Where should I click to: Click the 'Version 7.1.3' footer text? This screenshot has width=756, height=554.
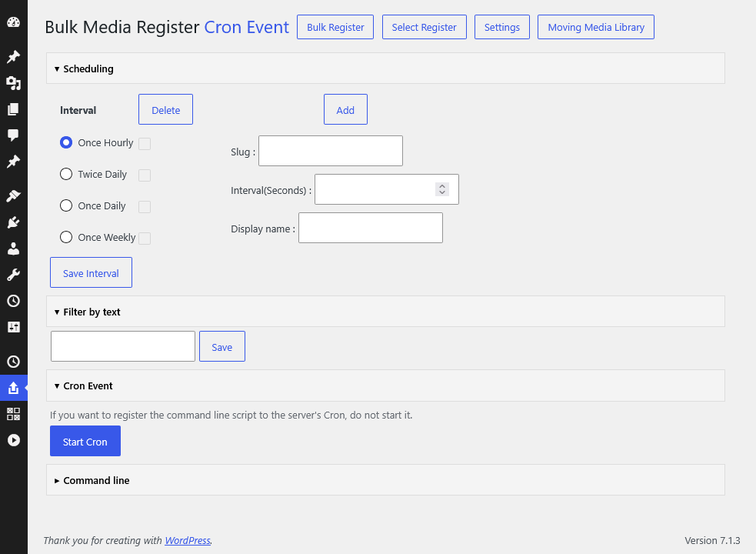point(713,540)
